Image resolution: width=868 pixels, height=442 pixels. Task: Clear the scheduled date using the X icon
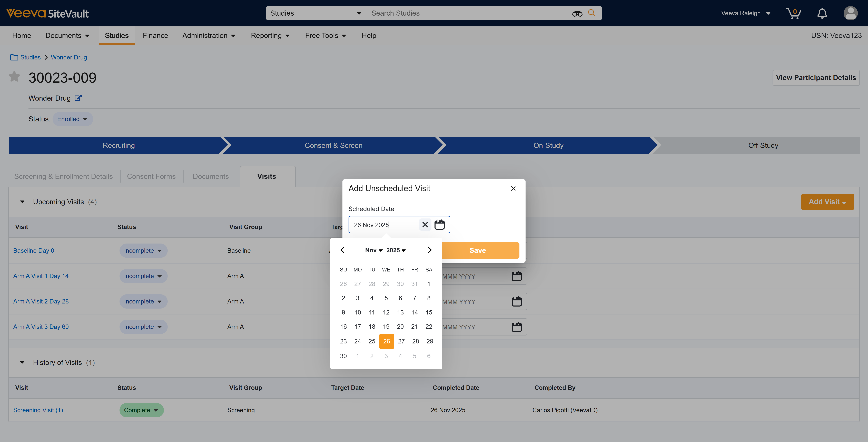pyautogui.click(x=425, y=225)
